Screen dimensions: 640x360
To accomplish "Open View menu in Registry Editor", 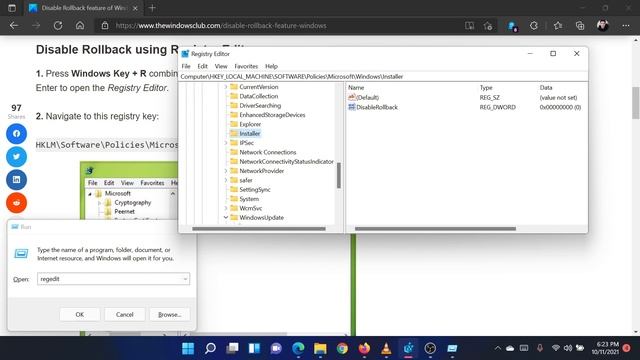I will (x=221, y=66).
